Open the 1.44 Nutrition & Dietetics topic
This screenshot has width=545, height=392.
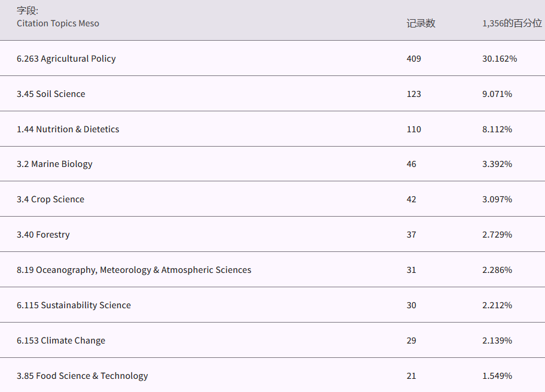click(68, 129)
